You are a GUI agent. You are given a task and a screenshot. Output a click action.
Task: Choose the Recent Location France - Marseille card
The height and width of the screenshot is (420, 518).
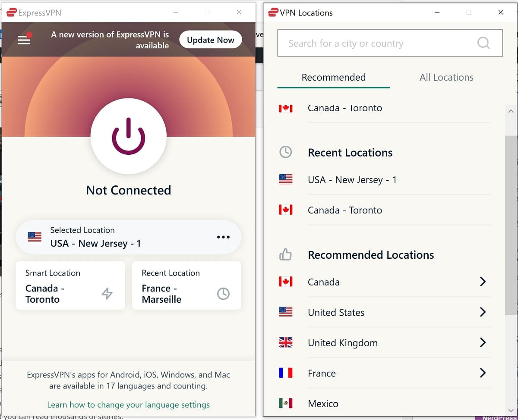pyautogui.click(x=186, y=285)
